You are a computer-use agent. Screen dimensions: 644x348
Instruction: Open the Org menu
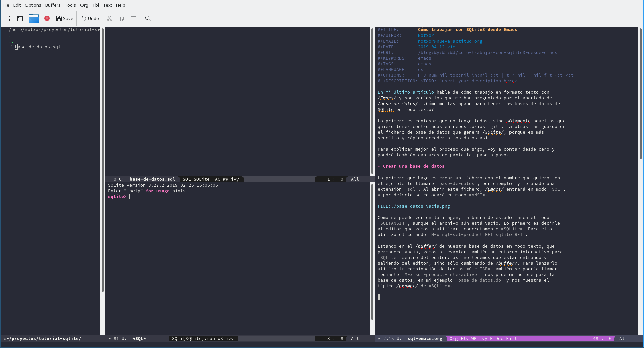point(84,5)
